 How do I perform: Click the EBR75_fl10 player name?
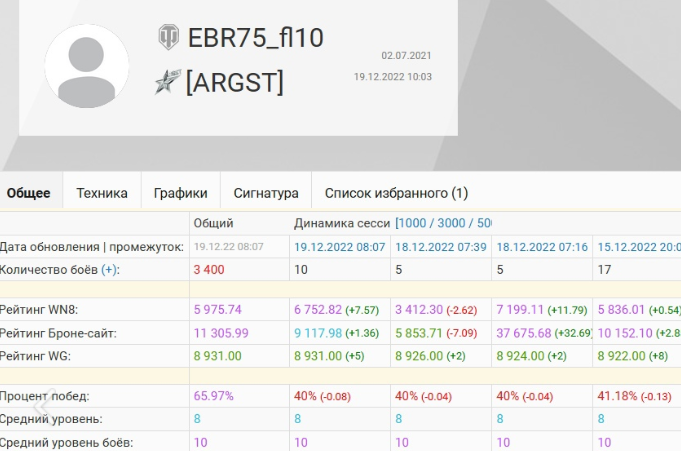[x=256, y=38]
